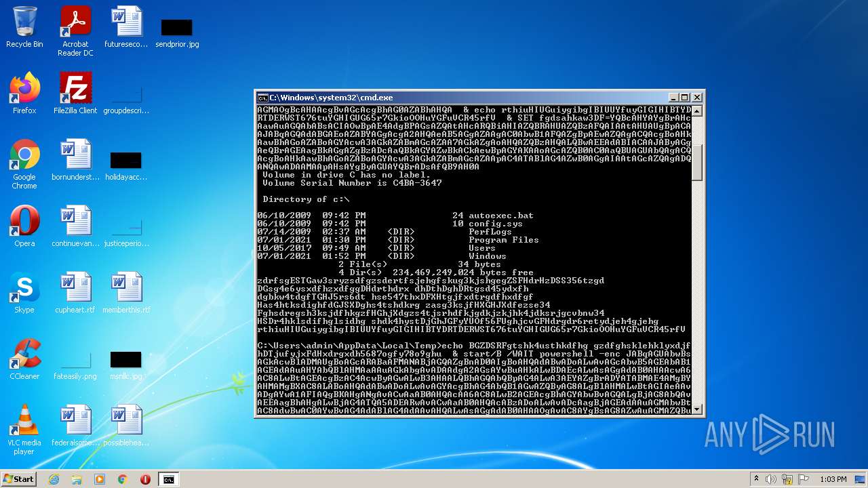
Task: Select the futureseco document icon
Action: [x=126, y=27]
